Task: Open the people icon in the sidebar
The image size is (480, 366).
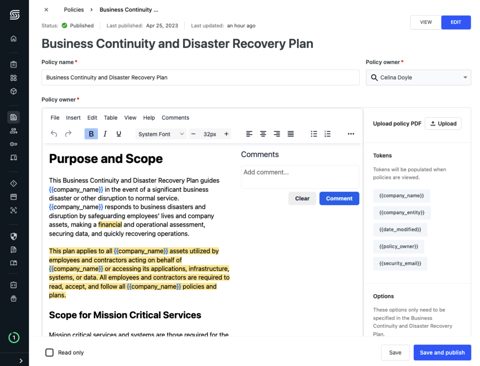Action: (x=14, y=131)
